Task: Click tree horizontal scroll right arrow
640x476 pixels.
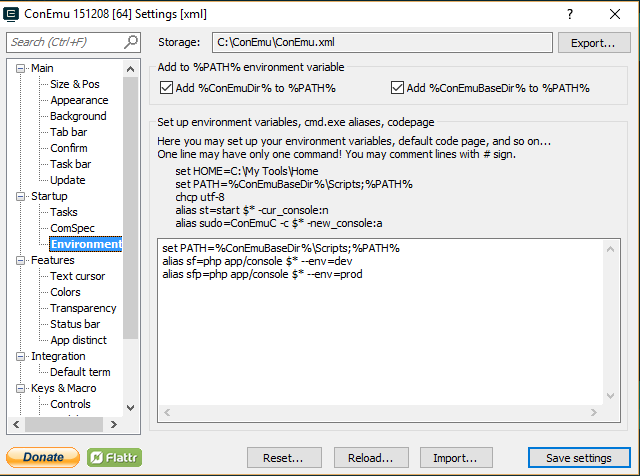Action: 114,425
